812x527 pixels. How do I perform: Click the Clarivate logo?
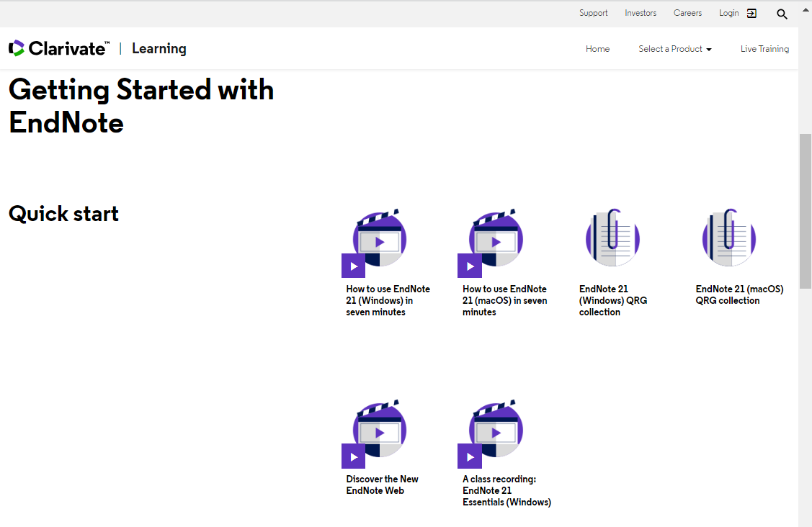59,48
